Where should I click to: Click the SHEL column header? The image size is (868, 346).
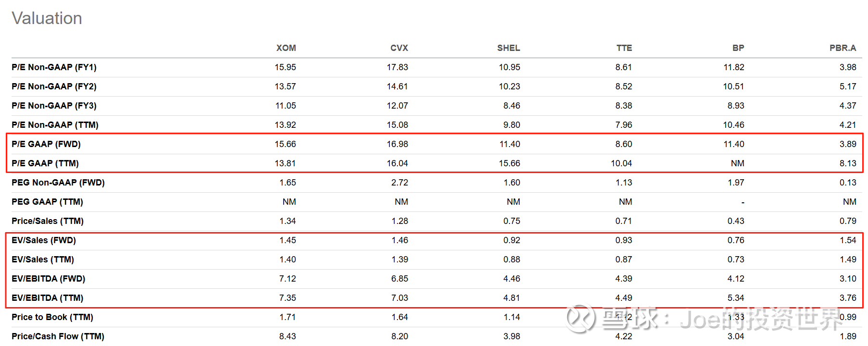tap(508, 48)
